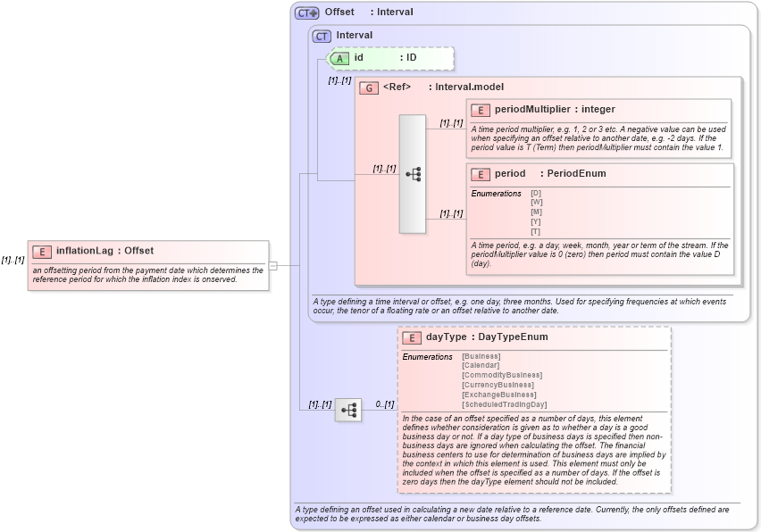Click the [1]..[1] cardinality next to periodMultiplier

click(x=451, y=122)
